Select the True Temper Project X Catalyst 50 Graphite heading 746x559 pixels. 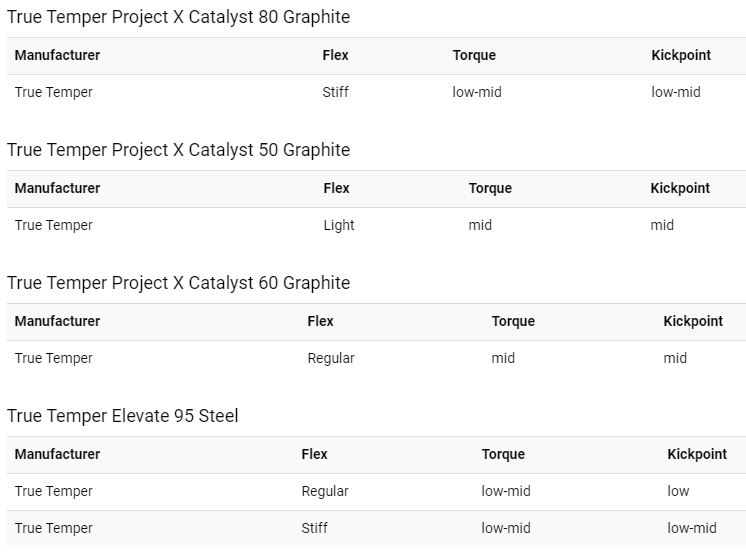click(178, 150)
